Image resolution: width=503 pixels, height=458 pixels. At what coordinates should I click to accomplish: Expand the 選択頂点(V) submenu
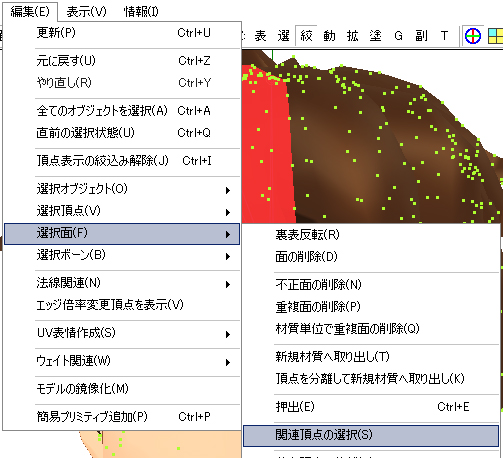pos(122,211)
